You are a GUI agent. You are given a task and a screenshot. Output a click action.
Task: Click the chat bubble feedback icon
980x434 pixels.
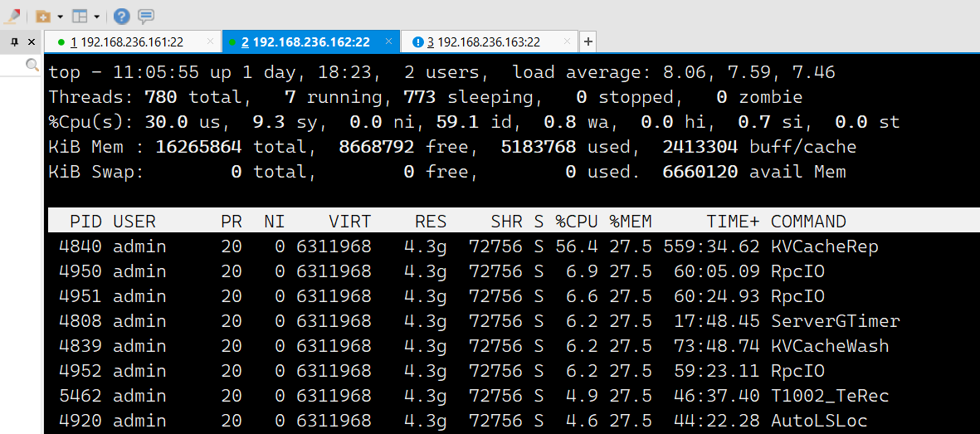[145, 17]
